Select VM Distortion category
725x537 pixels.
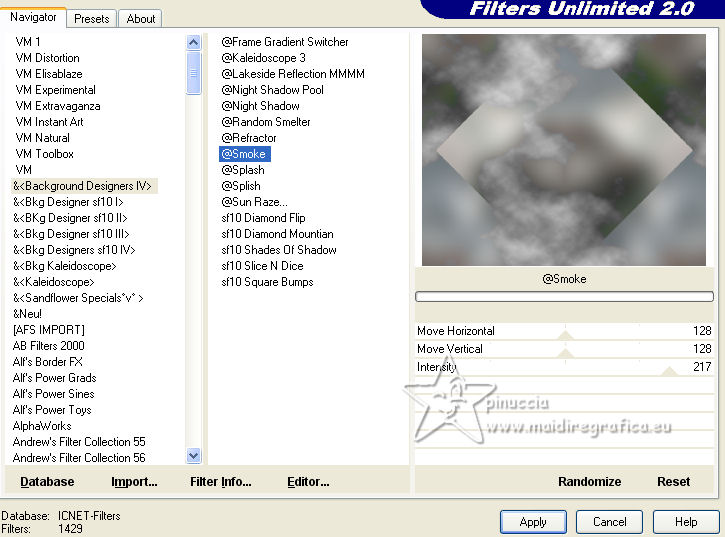tap(47, 58)
